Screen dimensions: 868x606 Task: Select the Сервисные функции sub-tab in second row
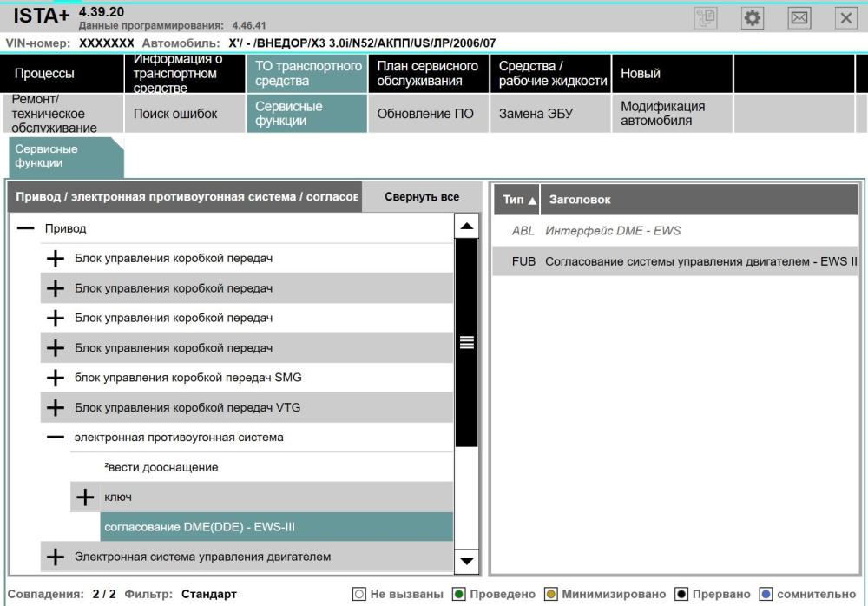click(306, 114)
